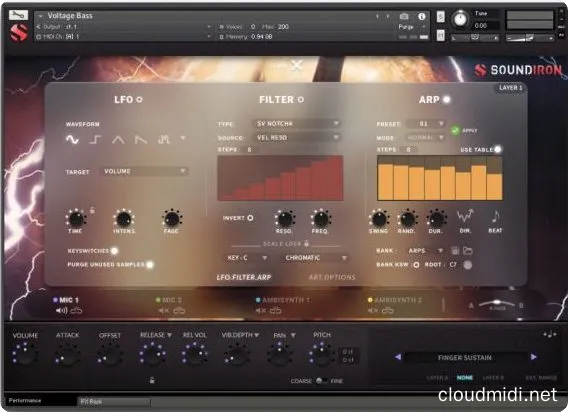Open the KEY - C dropdown
568x412 pixels.
pyautogui.click(x=246, y=258)
